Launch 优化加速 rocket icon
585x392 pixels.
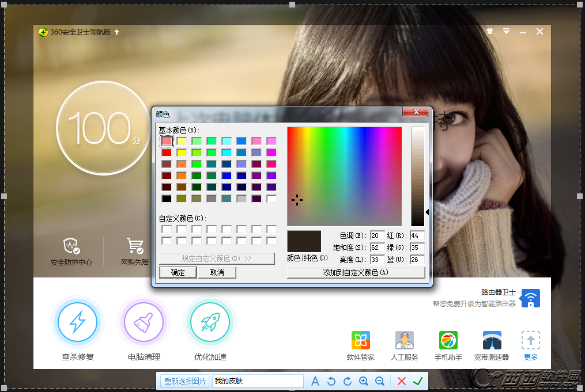pyautogui.click(x=210, y=322)
